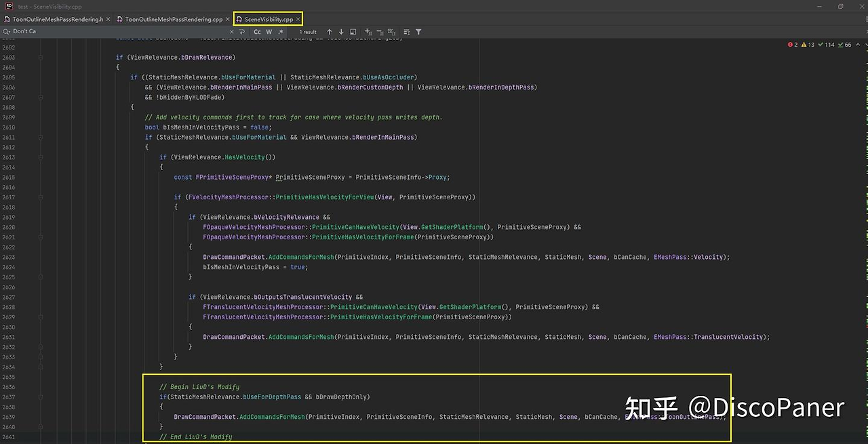Click bOutputsTranslucentVelocity on line 2627
This screenshot has width=868, height=444.
(303, 297)
